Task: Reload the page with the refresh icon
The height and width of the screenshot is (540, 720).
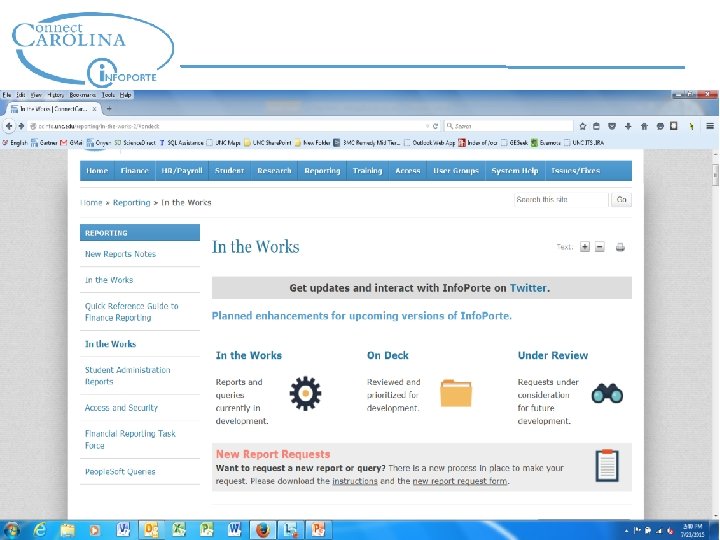Action: [x=435, y=126]
